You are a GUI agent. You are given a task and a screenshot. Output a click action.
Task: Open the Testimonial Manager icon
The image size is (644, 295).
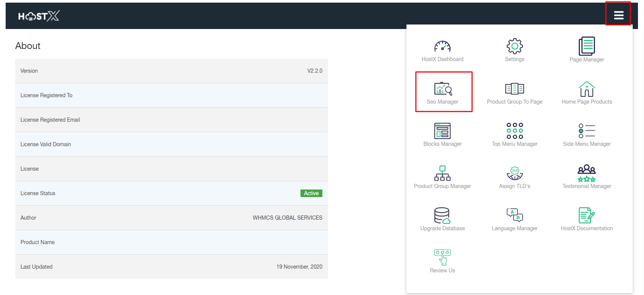[587, 173]
